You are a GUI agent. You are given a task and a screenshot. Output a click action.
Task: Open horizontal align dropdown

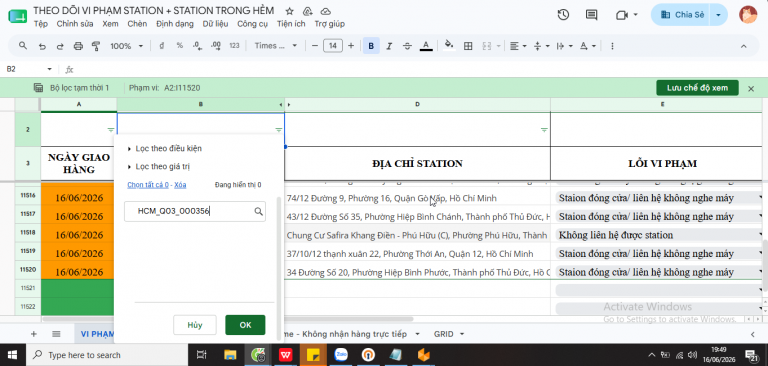(518, 46)
